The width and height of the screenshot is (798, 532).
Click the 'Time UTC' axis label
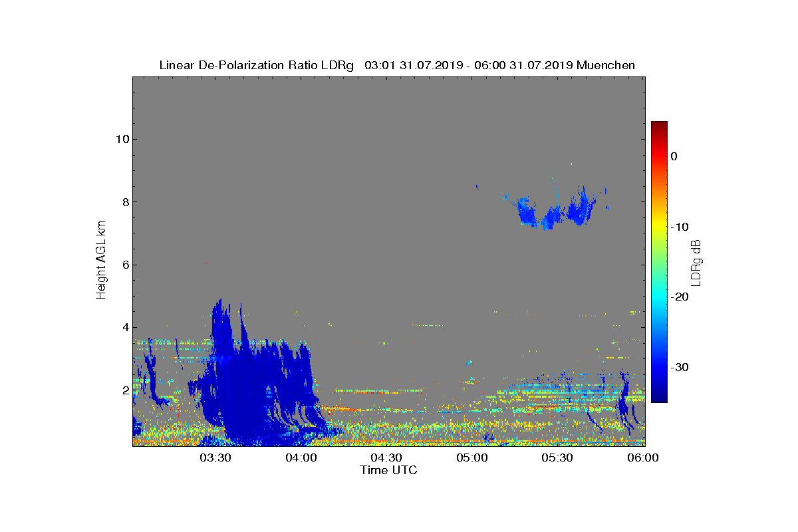389,470
